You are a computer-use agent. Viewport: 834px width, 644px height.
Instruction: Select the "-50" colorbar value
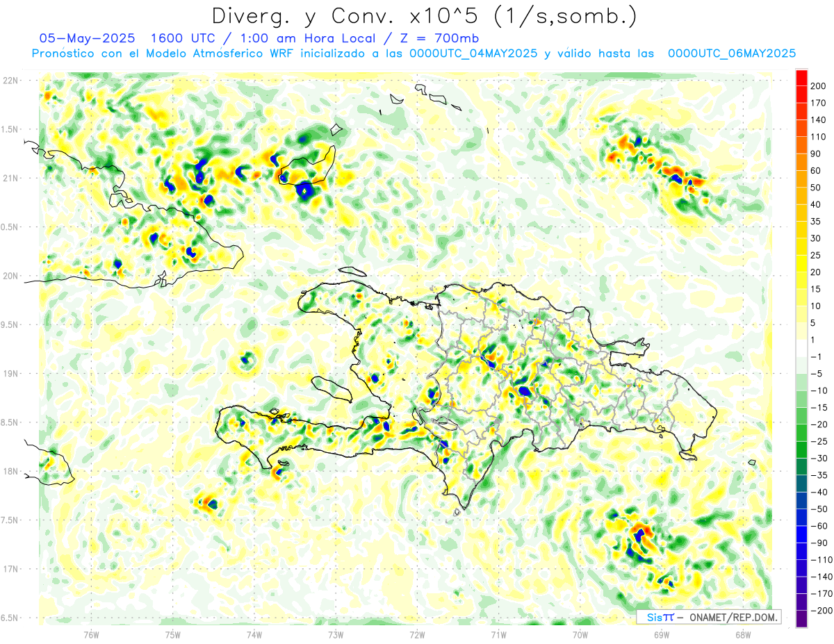click(x=819, y=509)
